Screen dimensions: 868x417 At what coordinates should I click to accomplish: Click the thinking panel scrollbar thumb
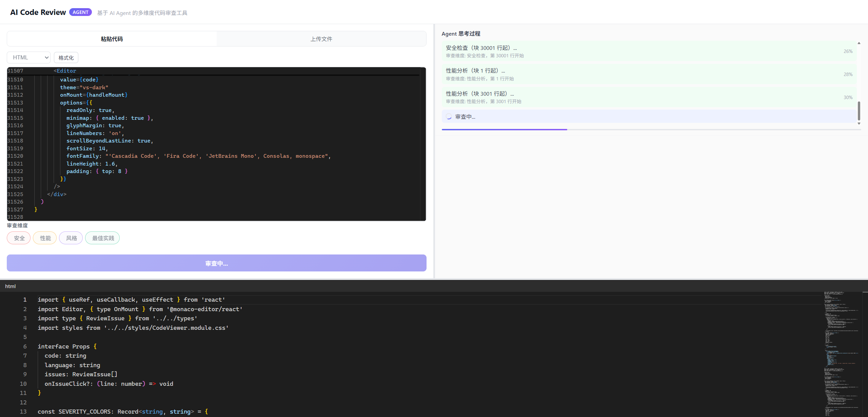point(859,111)
